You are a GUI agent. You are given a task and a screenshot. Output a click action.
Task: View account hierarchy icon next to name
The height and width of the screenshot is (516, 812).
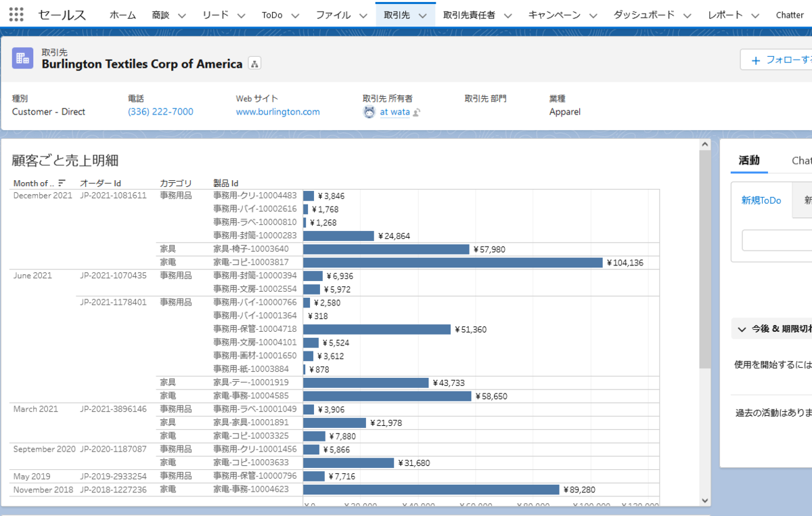point(254,64)
